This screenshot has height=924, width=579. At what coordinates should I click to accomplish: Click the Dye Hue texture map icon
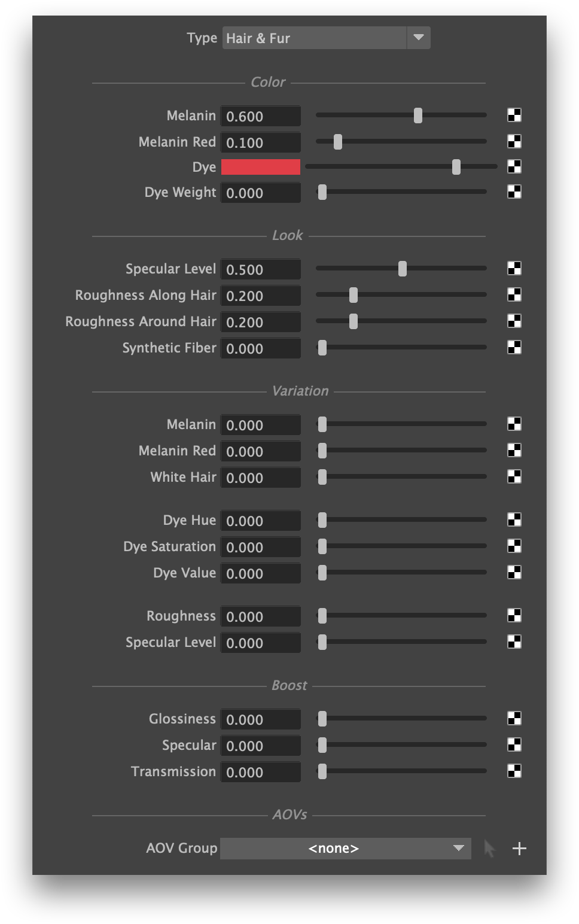click(x=514, y=520)
